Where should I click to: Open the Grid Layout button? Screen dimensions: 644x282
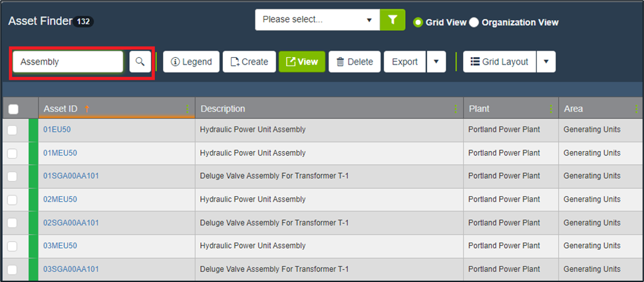coord(499,62)
